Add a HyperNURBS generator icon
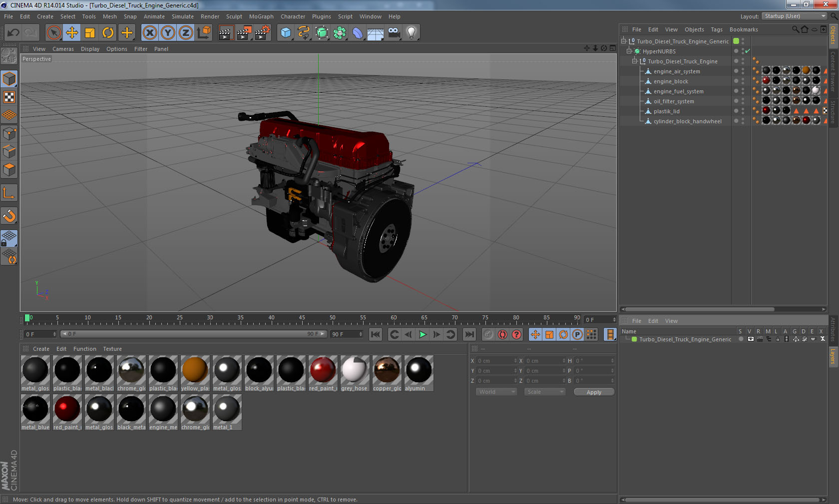839x504 pixels. (322, 33)
